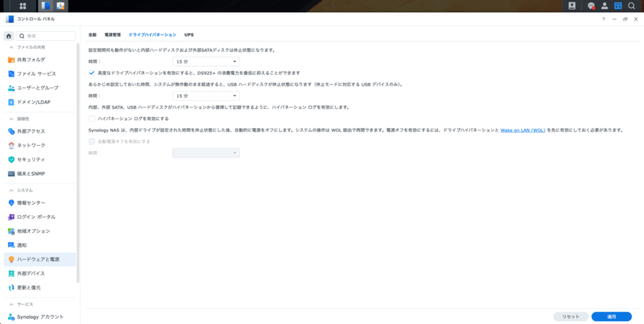Click the Control Panel taskbar icon

click(x=45, y=6)
